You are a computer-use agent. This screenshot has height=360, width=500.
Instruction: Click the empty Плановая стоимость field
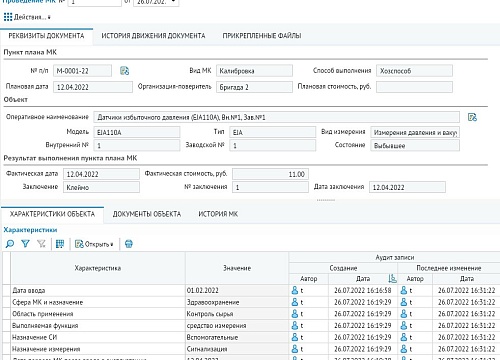(414, 87)
